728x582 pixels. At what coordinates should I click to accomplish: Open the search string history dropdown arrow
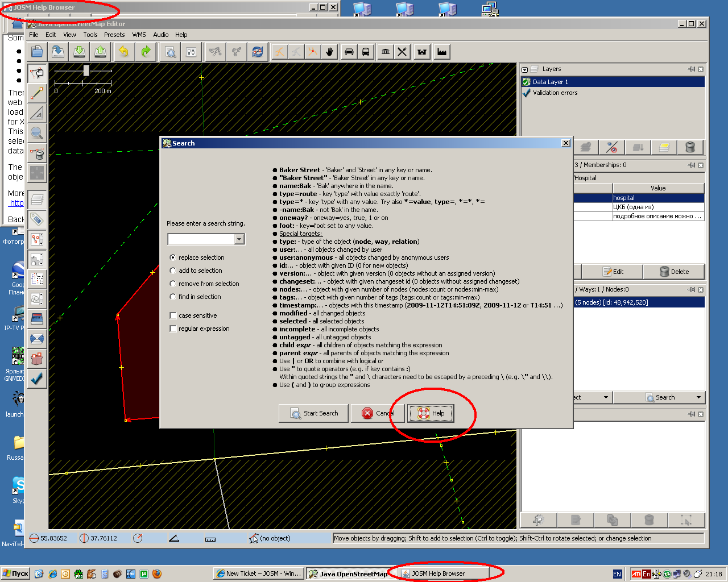[x=239, y=239]
